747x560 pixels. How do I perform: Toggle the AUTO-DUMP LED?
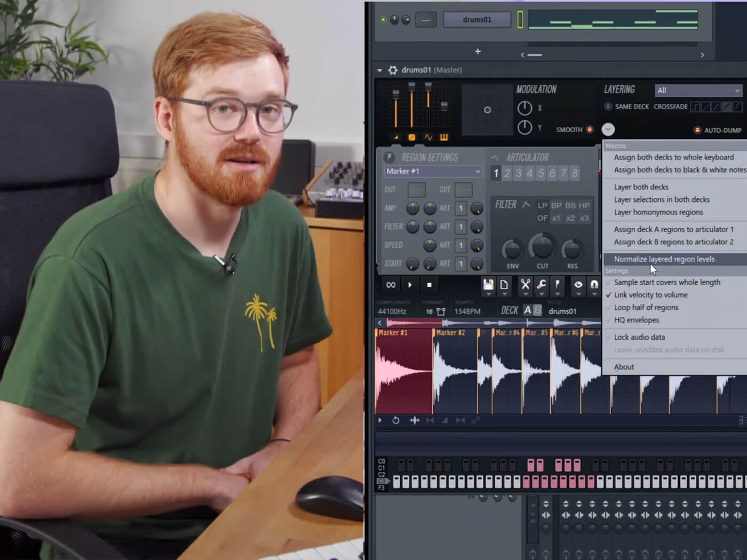coord(697,130)
